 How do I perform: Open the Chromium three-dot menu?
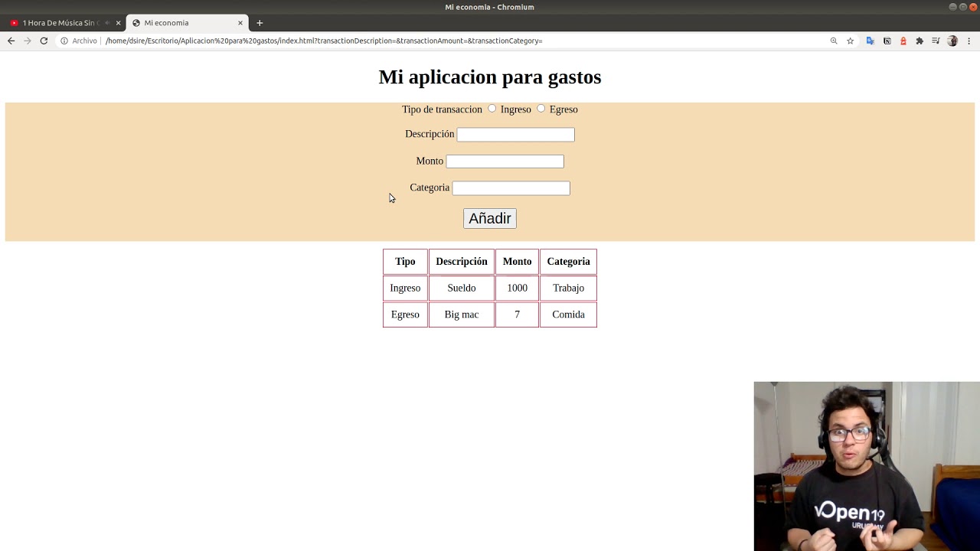[x=969, y=41]
